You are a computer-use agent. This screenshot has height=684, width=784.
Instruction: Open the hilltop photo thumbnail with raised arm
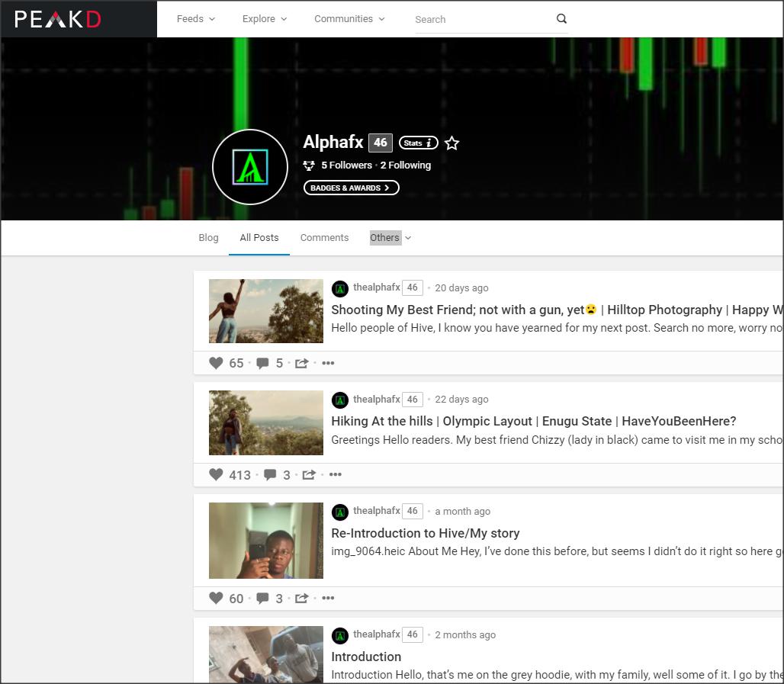266,311
